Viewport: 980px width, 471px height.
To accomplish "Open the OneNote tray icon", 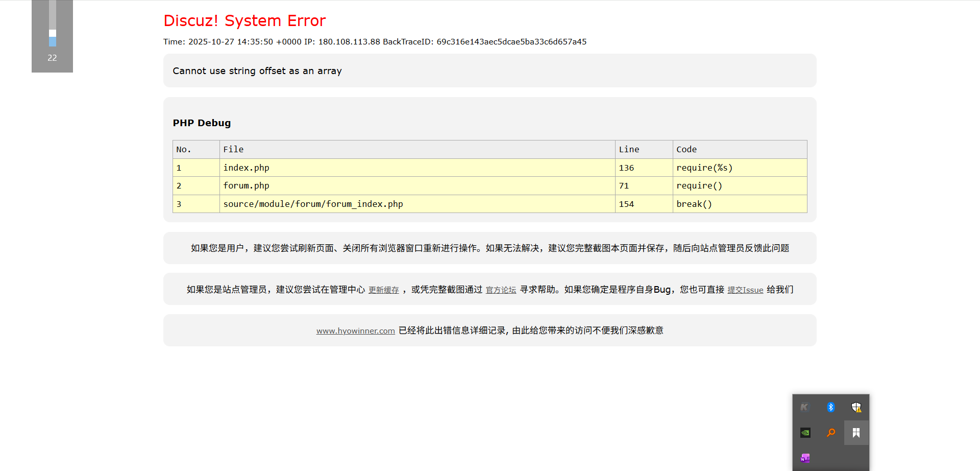I will click(x=805, y=458).
